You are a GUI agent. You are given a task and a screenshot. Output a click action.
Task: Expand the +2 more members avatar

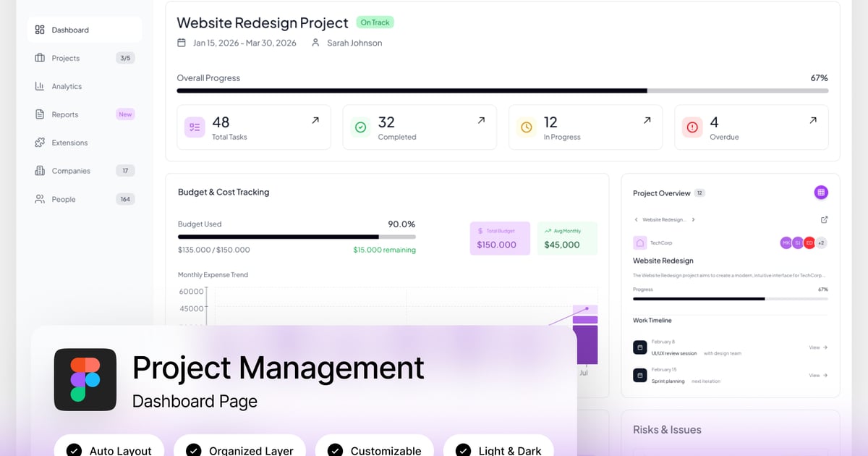tap(821, 242)
